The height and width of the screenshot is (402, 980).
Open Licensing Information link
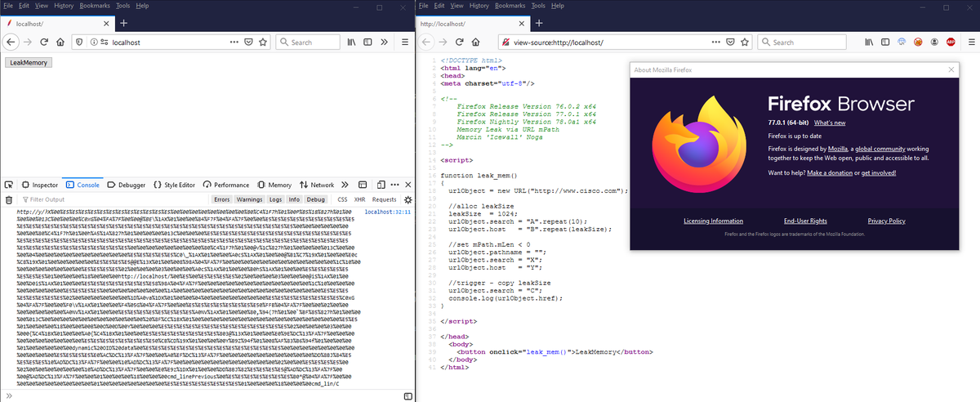coord(713,221)
